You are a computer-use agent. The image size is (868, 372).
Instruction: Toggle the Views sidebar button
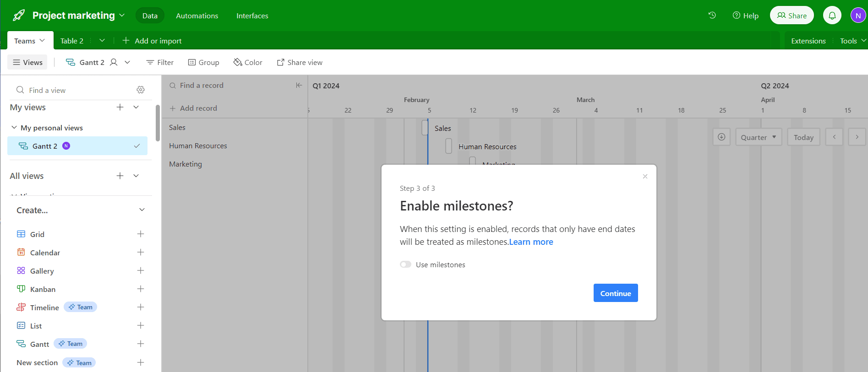[x=27, y=62]
